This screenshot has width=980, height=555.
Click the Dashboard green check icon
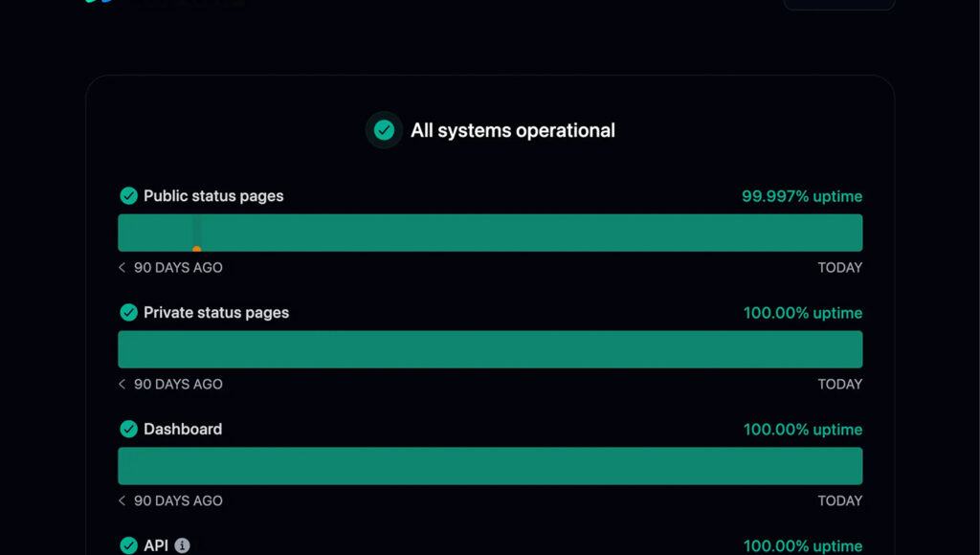pos(129,429)
